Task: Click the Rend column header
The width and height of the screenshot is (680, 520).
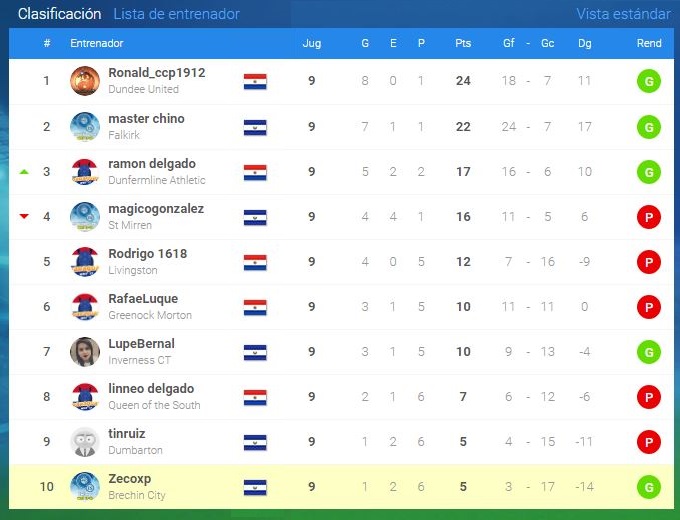Action: coord(649,43)
